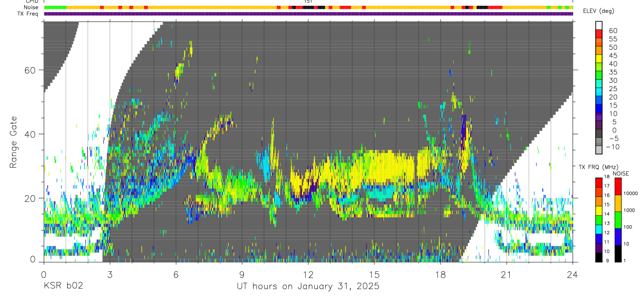The height and width of the screenshot is (297, 644).
Task: Click the black 9 MHz TX FRQ swatch
Action: (598, 257)
